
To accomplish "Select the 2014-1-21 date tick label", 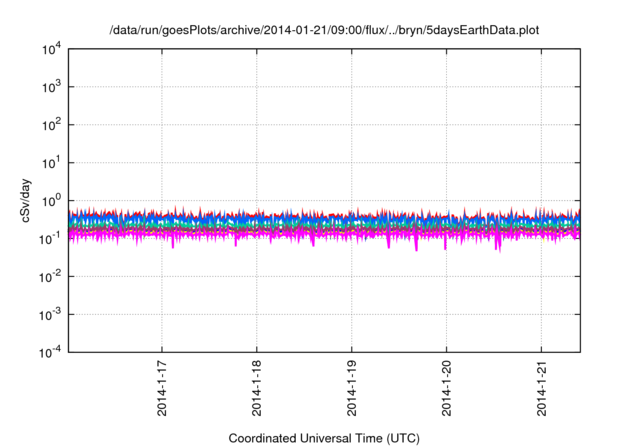I will coord(541,388).
